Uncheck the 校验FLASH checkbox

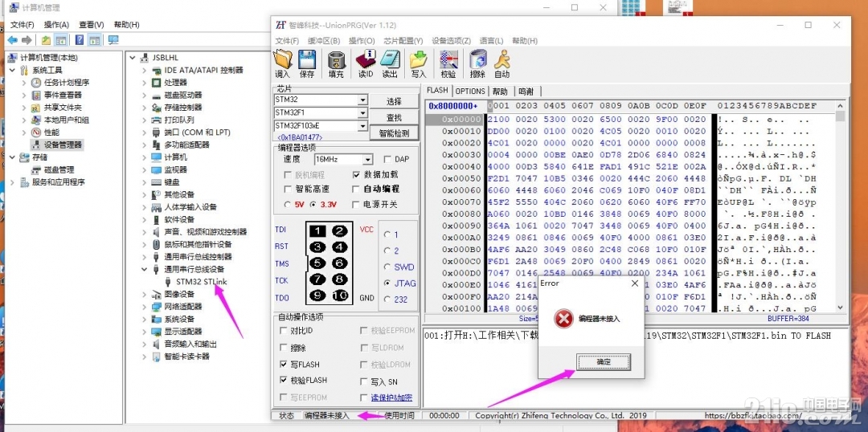(284, 380)
